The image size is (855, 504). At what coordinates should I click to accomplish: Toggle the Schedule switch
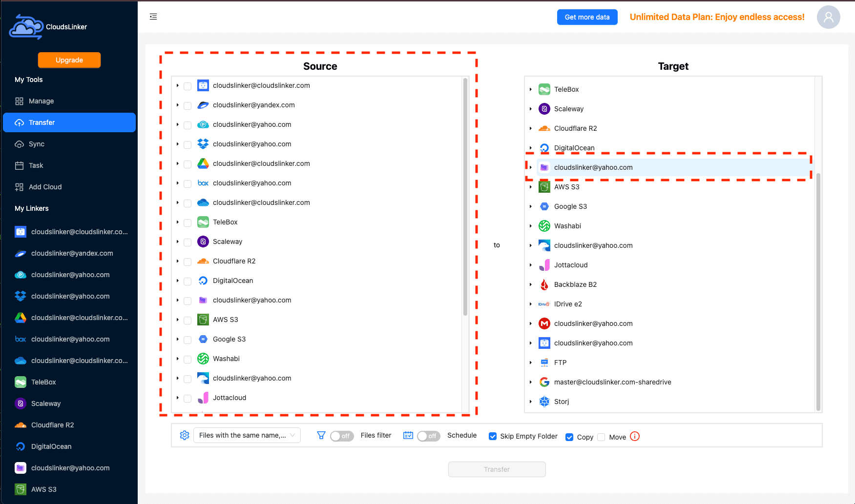(x=429, y=436)
